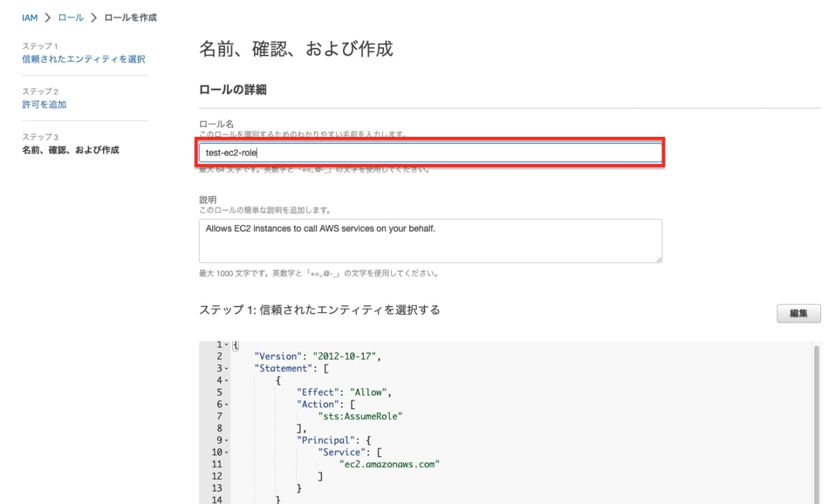Collapse Principal fold arrow on line 9

point(227,440)
